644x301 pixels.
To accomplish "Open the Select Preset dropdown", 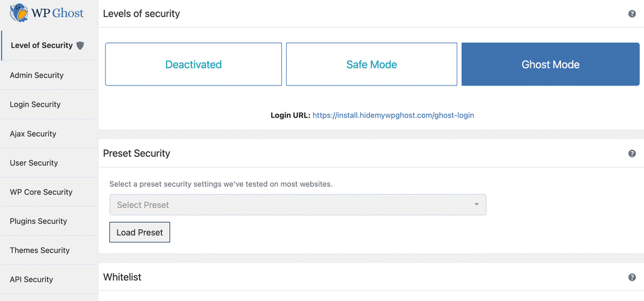I will 297,205.
